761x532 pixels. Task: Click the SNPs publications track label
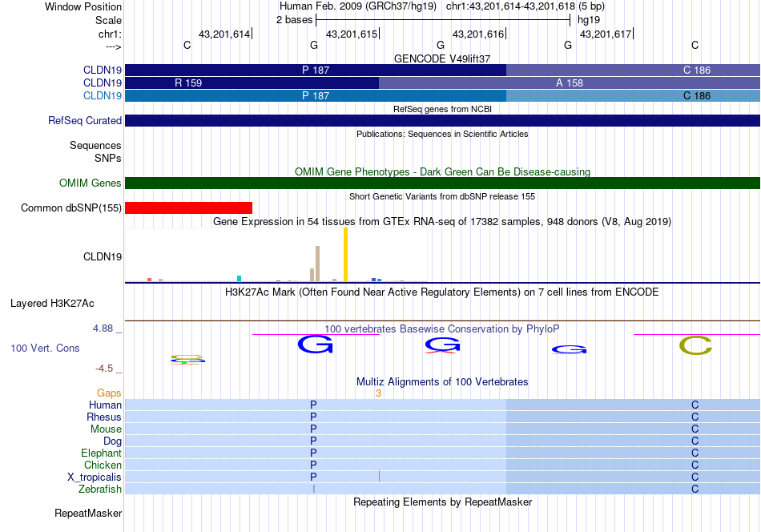(x=108, y=159)
